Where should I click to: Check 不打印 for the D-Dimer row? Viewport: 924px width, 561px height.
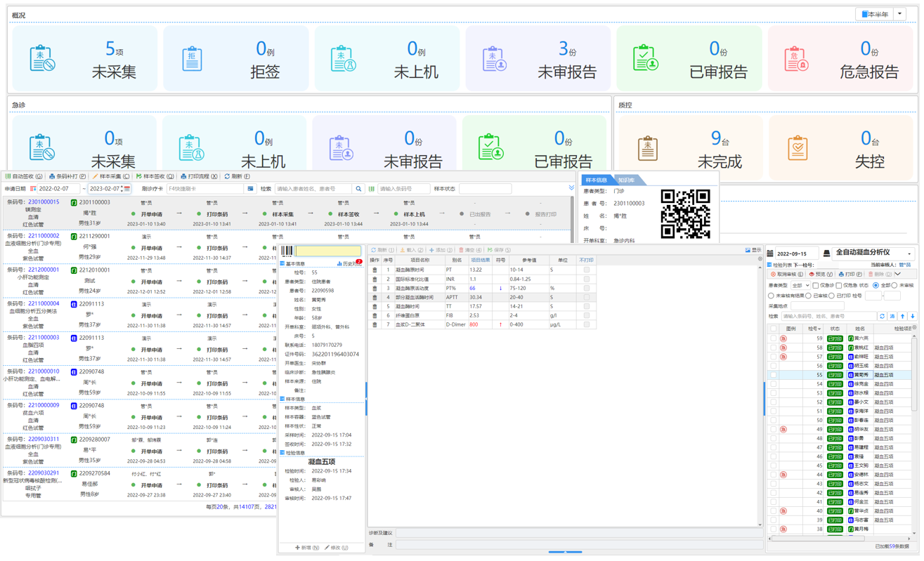[586, 324]
